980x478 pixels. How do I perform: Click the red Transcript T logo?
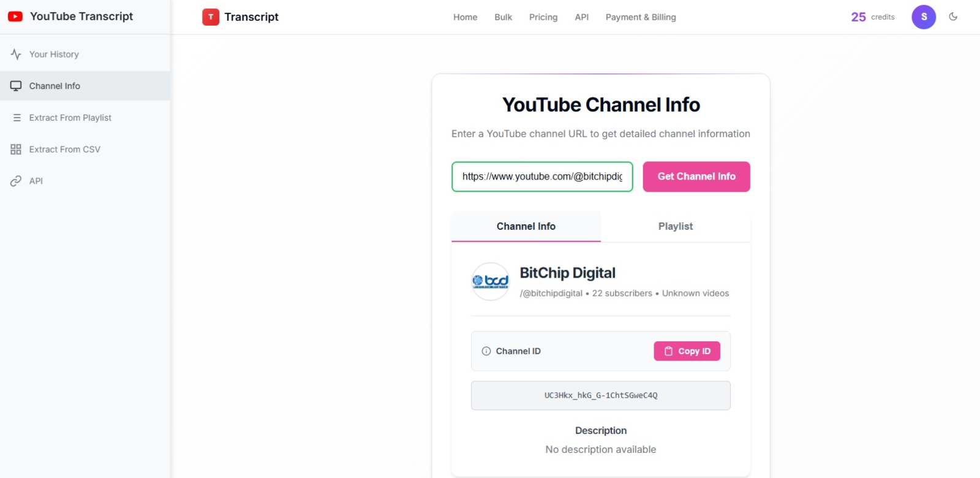pos(211,17)
